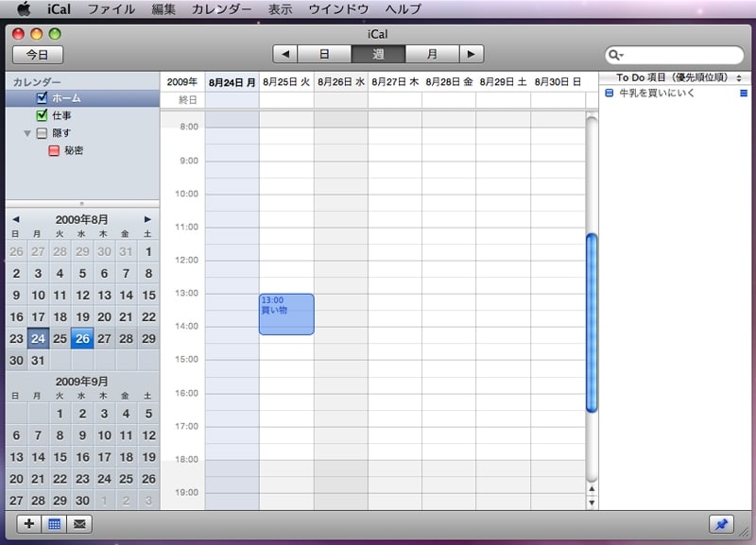Viewport: 756px width, 545px height.
Task: Click the 8月28日 金 column header
Action: [x=449, y=82]
